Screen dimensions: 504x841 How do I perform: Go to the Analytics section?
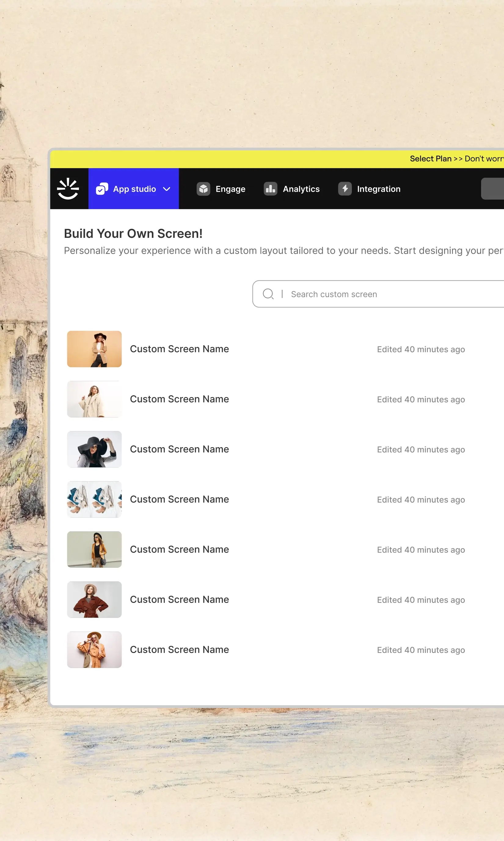[x=292, y=189]
